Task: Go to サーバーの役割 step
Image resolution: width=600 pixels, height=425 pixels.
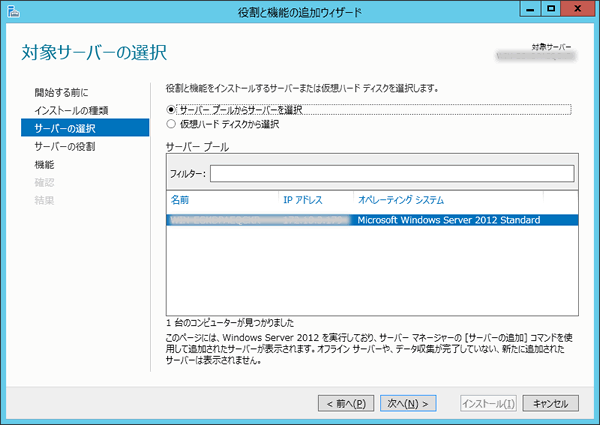Action: [x=65, y=147]
